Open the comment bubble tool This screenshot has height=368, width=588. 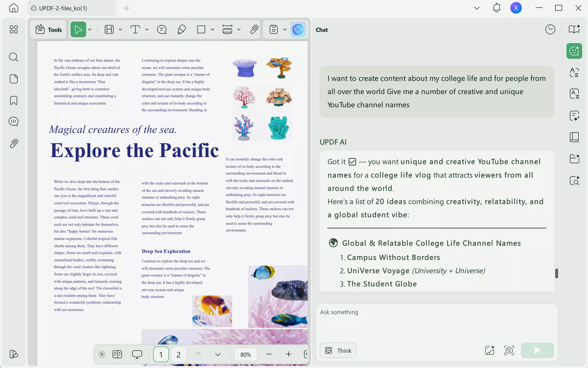point(162,29)
